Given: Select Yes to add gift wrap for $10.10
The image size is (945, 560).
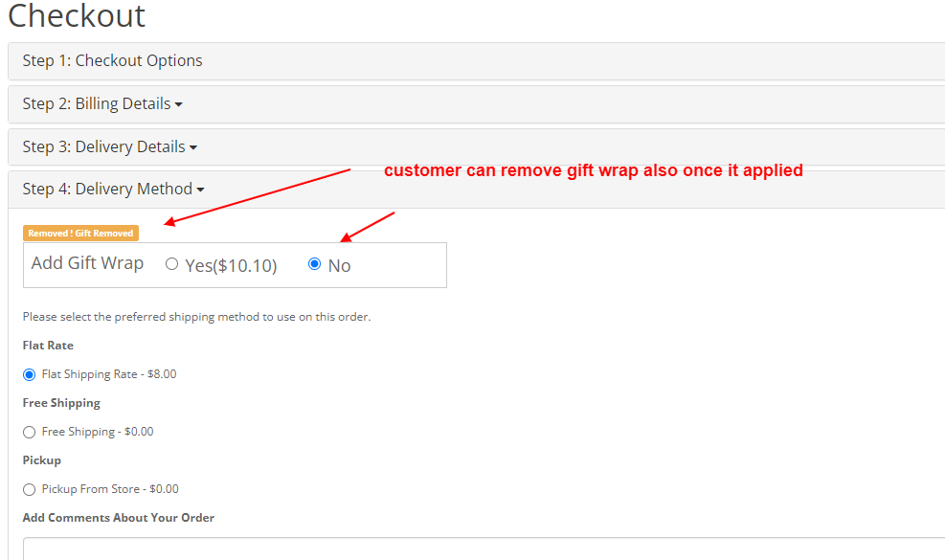Looking at the screenshot, I should click(171, 264).
